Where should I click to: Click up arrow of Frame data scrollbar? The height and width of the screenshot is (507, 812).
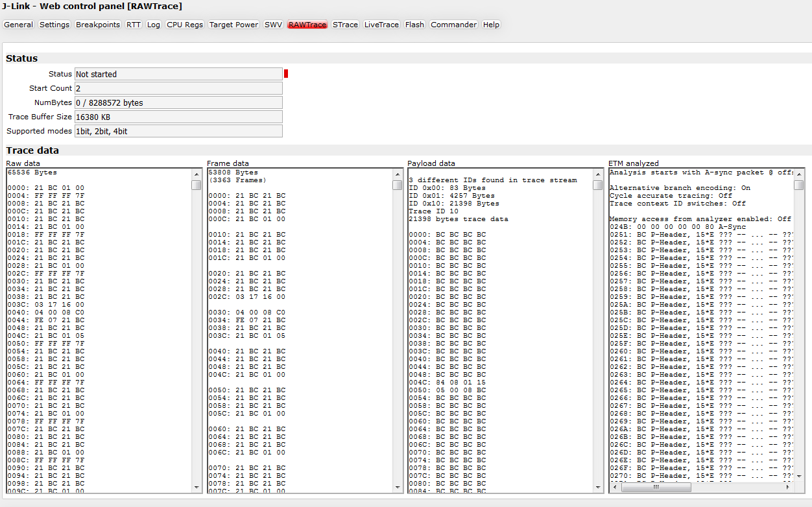(398, 174)
